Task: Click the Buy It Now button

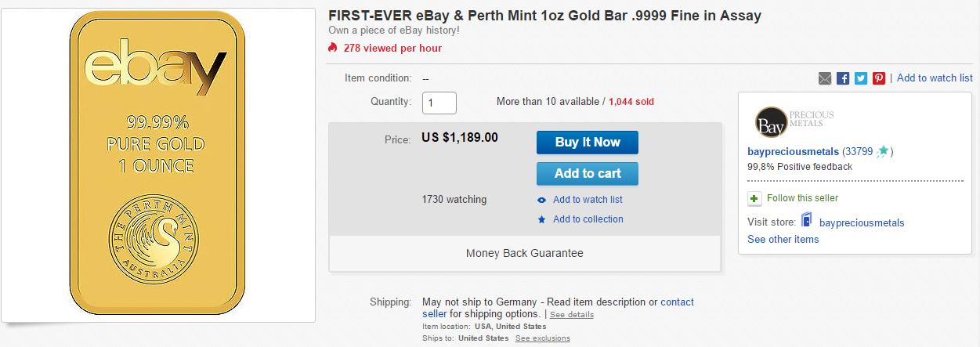Action: point(587,143)
